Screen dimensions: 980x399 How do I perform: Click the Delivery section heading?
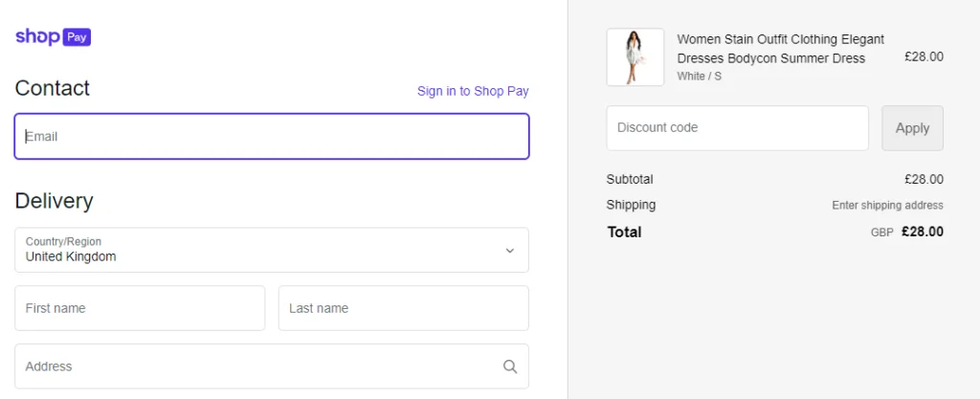(x=54, y=201)
